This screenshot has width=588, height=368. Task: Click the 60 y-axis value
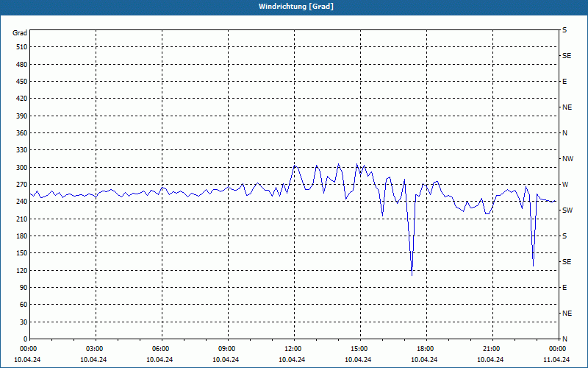click(x=24, y=305)
